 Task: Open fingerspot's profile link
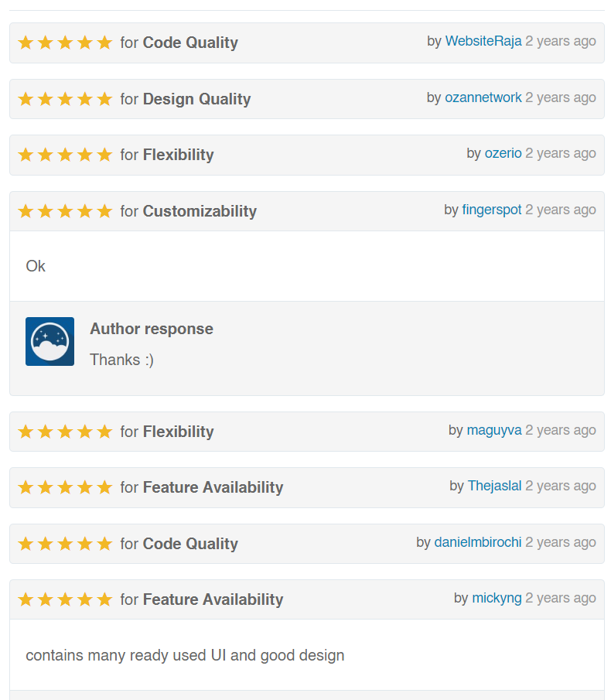point(492,210)
